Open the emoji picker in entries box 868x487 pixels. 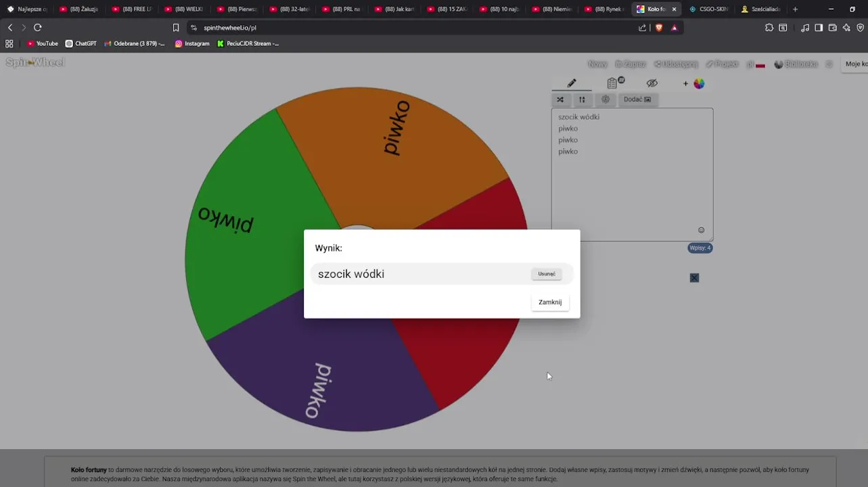(x=701, y=230)
